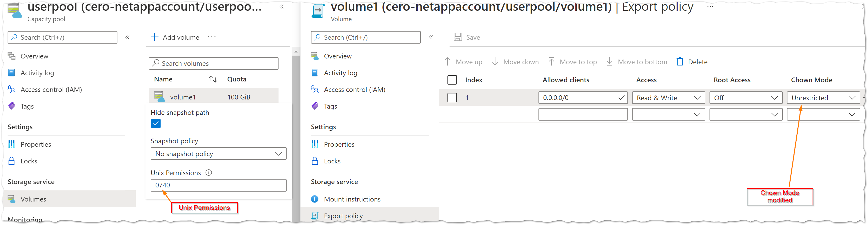Viewport: 868px width, 225px height.
Task: Collapse the userpool blade with double chevron
Action: pos(282,6)
